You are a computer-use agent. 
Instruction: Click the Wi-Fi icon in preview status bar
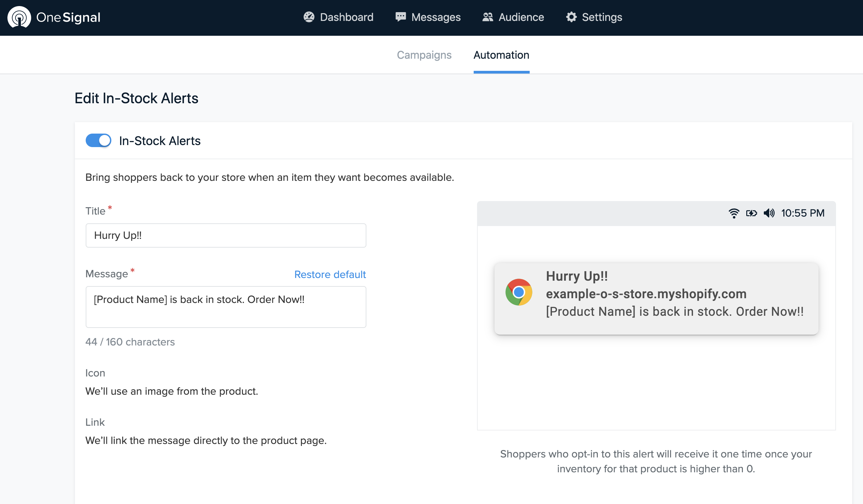tap(733, 213)
